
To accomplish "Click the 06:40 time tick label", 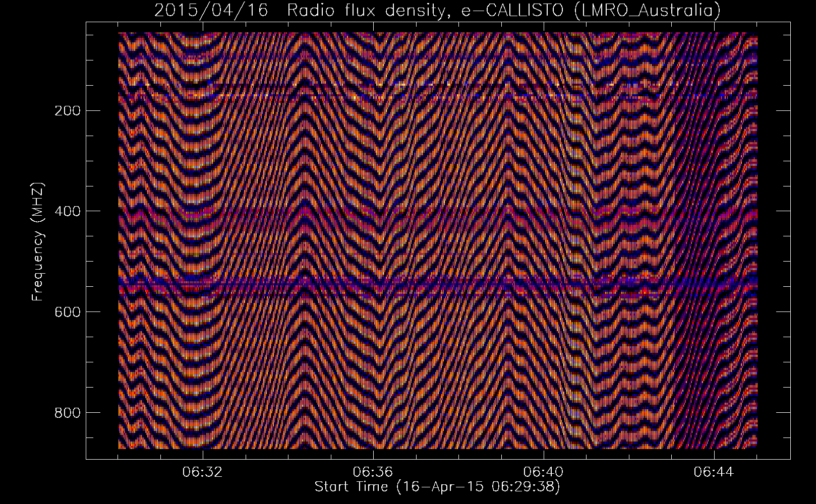I will (544, 472).
